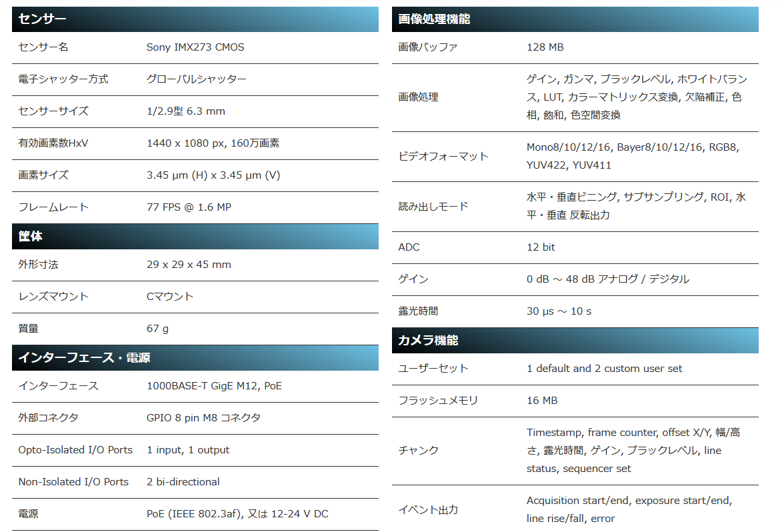780x532 pixels.
Task: Select the 1 input, 1 output value
Action: (x=188, y=450)
